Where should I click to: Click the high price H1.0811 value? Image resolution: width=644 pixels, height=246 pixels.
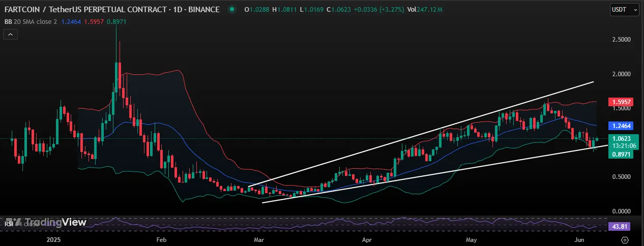(x=285, y=10)
